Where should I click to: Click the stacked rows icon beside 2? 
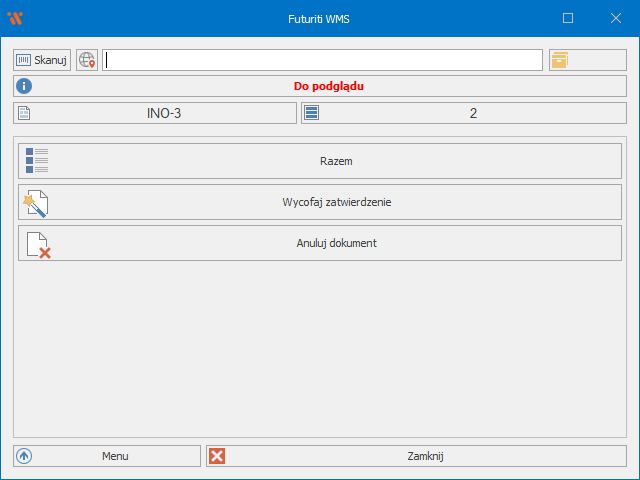pyautogui.click(x=312, y=113)
